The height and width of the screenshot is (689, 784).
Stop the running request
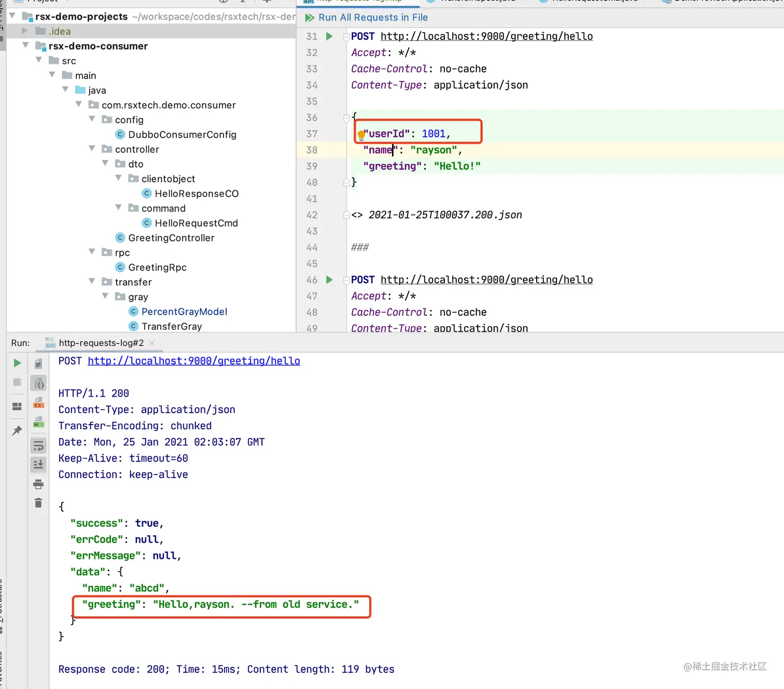(17, 382)
